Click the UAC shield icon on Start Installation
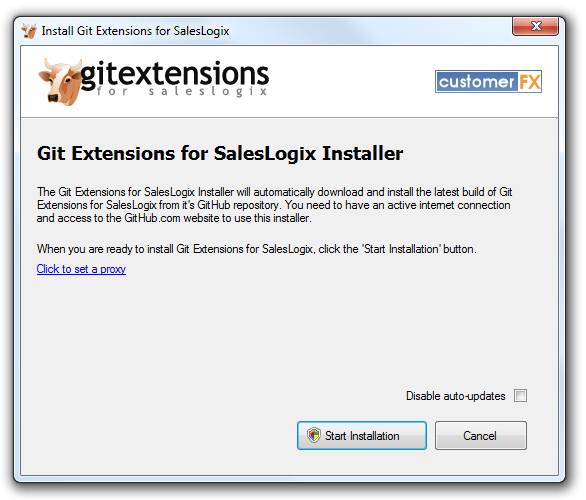 point(314,435)
